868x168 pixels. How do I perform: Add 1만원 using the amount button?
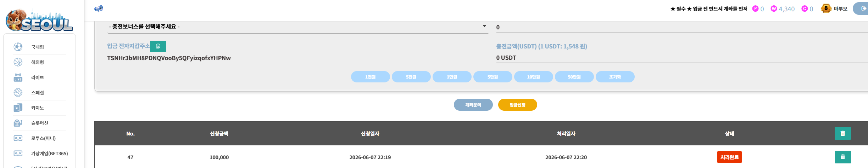tap(452, 77)
